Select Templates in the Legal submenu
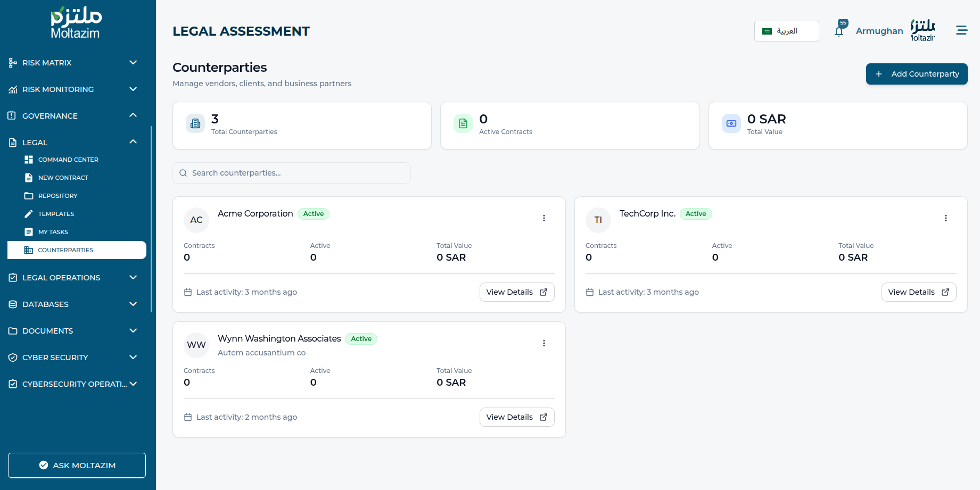 (56, 214)
